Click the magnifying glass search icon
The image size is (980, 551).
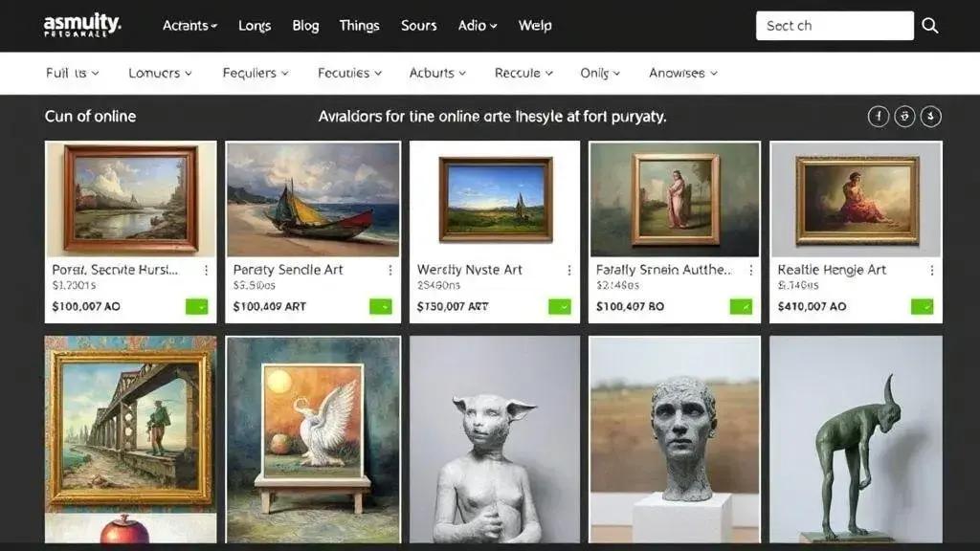pyautogui.click(x=929, y=26)
